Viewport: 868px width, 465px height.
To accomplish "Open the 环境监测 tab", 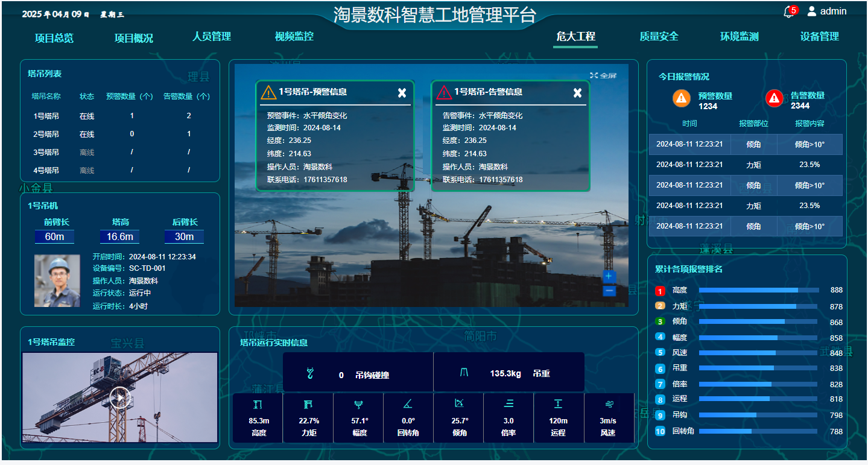I will [x=740, y=36].
